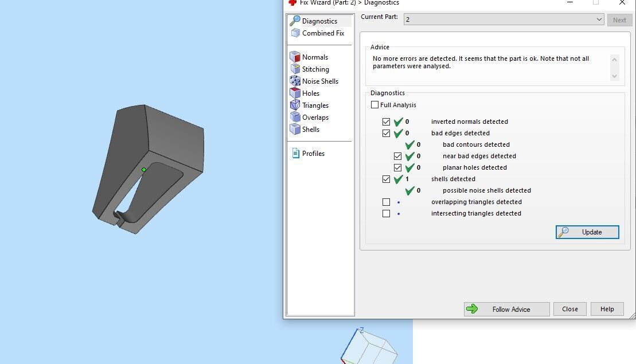Open the Normals fix cube icon

295,57
